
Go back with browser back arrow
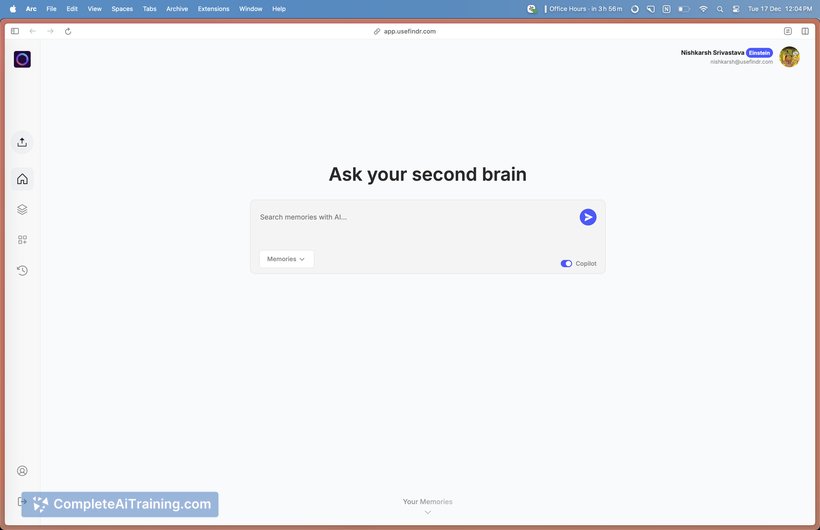coord(32,31)
